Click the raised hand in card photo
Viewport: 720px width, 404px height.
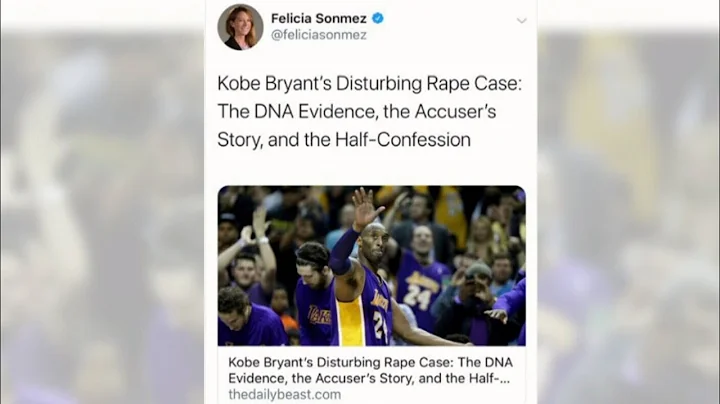pyautogui.click(x=364, y=207)
